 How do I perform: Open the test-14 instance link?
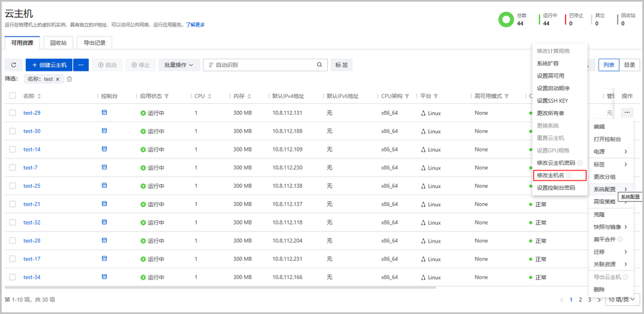tap(32, 149)
